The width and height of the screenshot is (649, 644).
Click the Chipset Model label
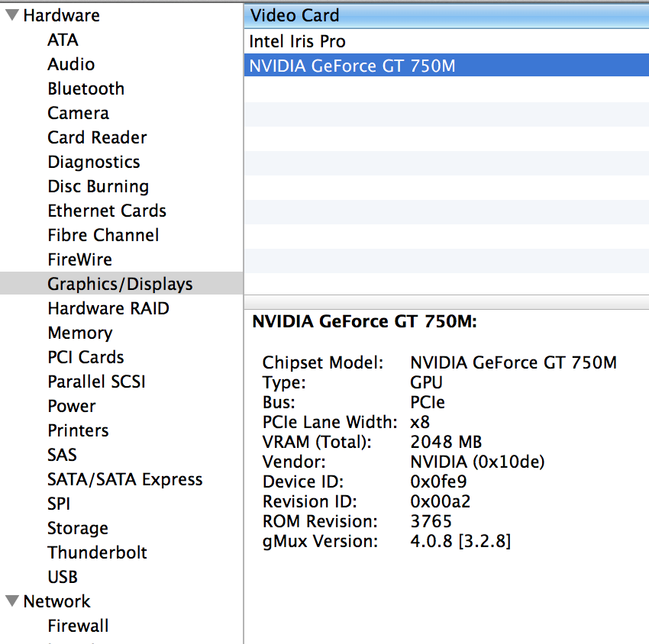[x=323, y=362]
